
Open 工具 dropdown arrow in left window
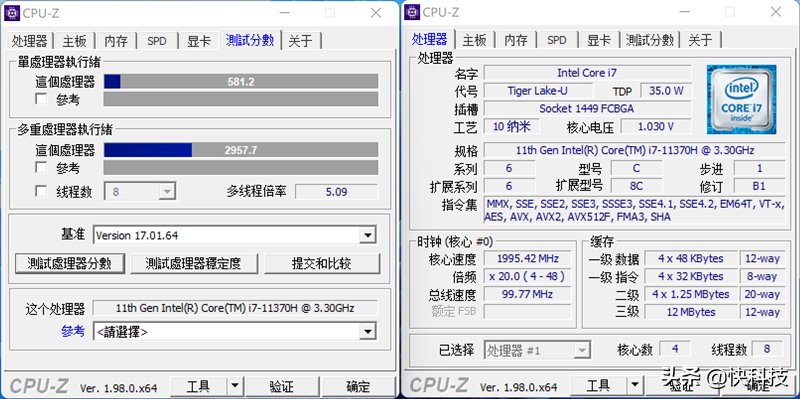pos(234,387)
